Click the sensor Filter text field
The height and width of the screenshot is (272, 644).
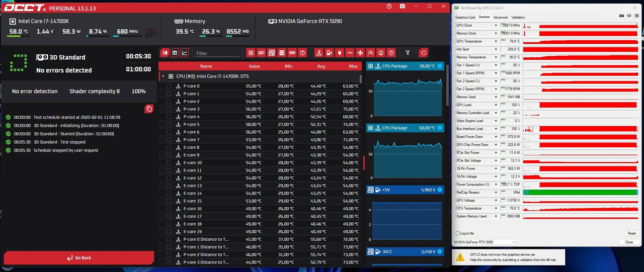pos(217,53)
